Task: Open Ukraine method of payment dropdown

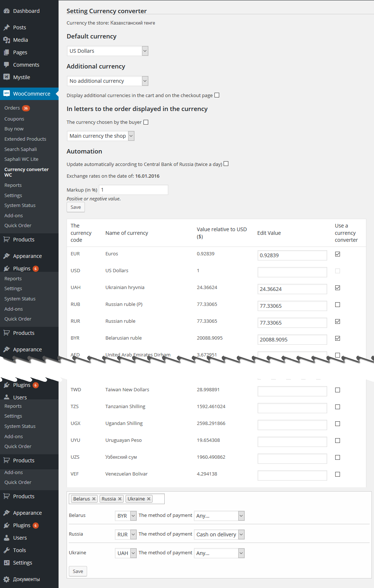Action: (x=219, y=553)
